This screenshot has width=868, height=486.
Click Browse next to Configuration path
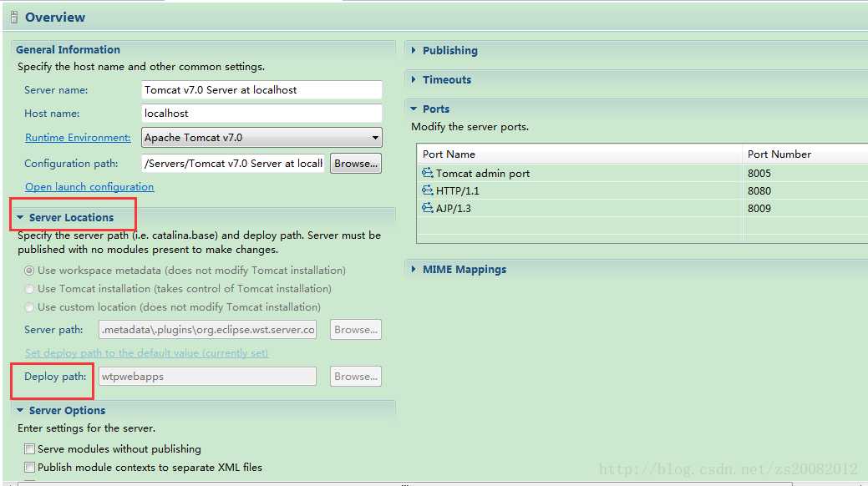(x=355, y=164)
